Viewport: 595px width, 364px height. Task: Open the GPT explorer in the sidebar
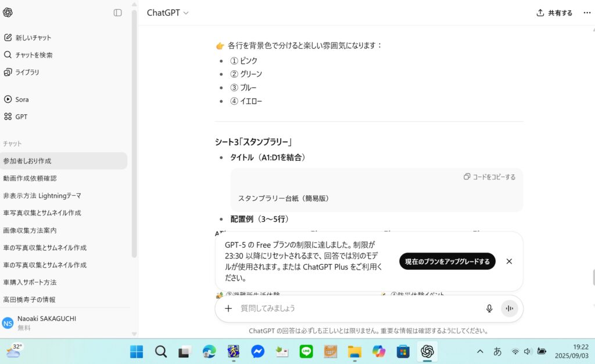pyautogui.click(x=16, y=117)
